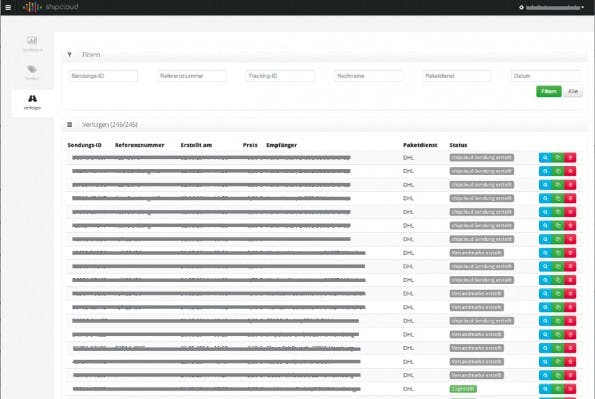Delete the fourth shipment row

pyautogui.click(x=570, y=199)
